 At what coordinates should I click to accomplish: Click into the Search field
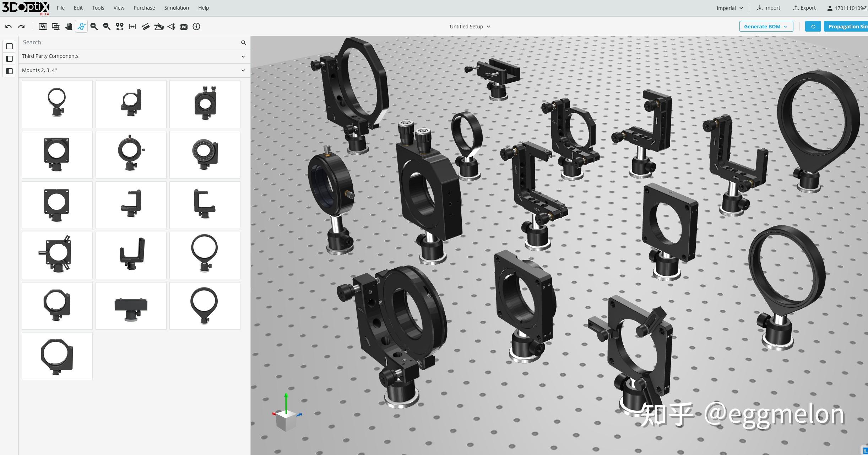pos(130,42)
